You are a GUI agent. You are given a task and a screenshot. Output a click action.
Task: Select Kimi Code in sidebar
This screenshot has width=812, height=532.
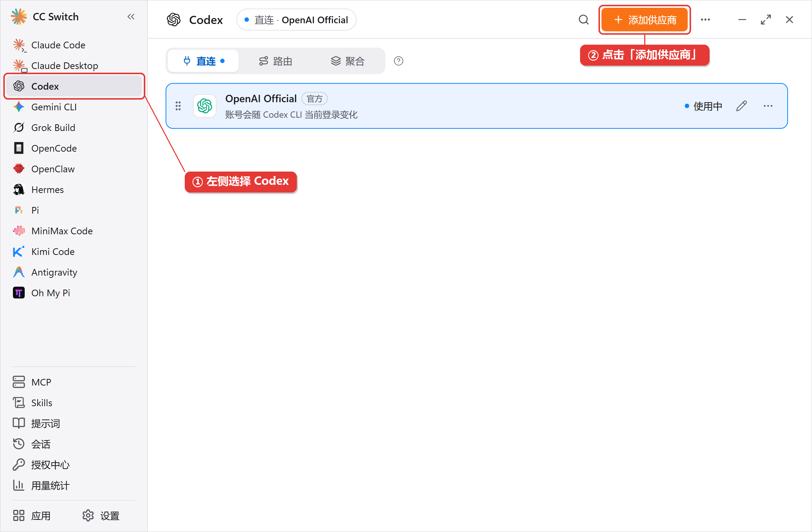[74, 252]
